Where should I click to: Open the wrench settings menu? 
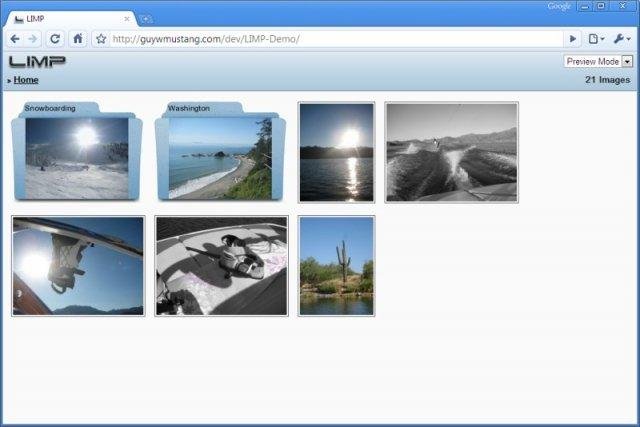tap(622, 39)
